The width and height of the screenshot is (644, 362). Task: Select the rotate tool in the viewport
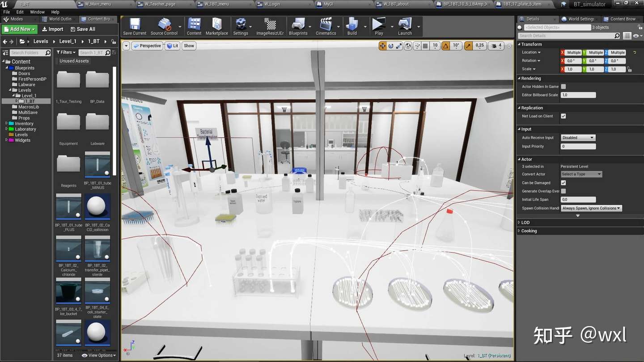[x=390, y=46]
